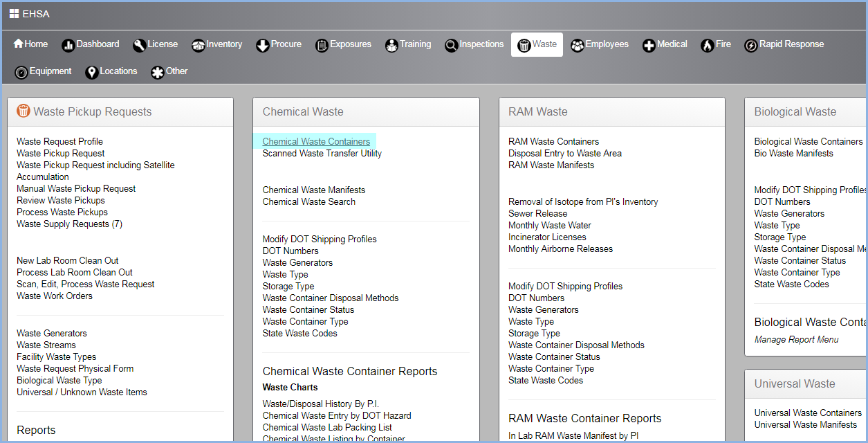868x443 pixels.
Task: Open the Employees people icon
Action: click(577, 45)
